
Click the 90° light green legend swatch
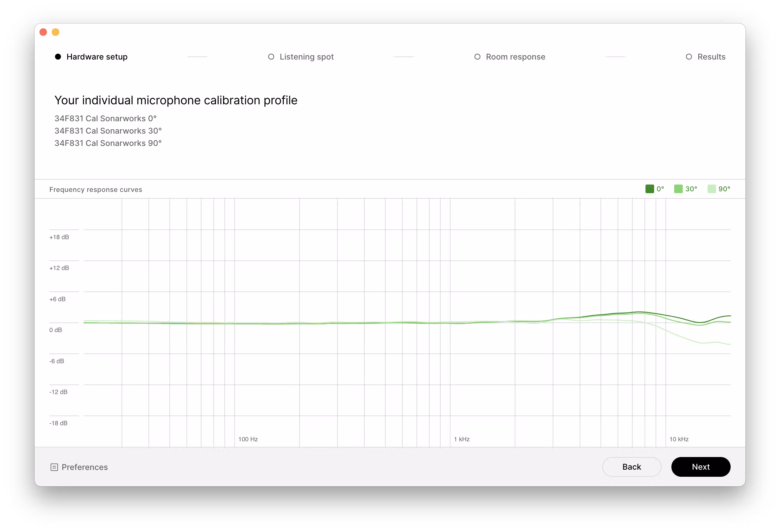coord(711,189)
